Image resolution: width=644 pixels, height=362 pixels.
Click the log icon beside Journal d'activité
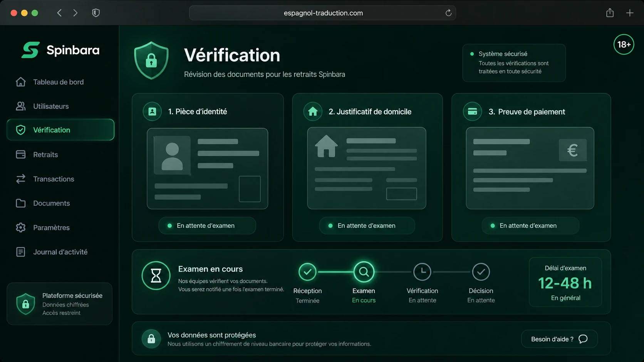click(x=21, y=252)
